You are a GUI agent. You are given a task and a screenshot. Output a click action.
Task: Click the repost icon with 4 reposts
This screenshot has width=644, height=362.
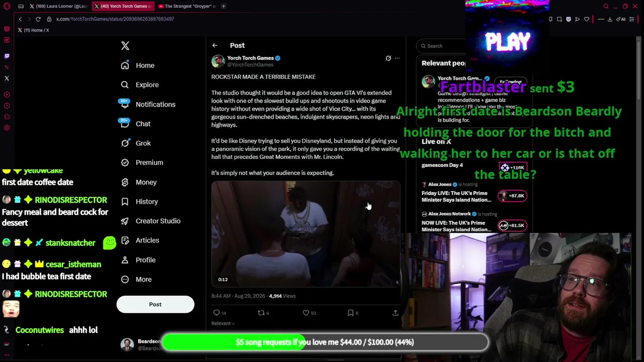tap(261, 313)
